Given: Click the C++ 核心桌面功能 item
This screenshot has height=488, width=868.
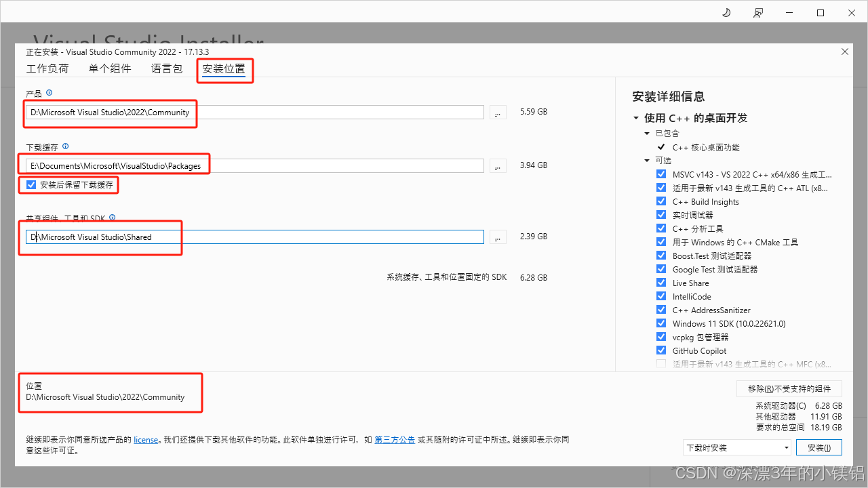Looking at the screenshot, I should 706,147.
